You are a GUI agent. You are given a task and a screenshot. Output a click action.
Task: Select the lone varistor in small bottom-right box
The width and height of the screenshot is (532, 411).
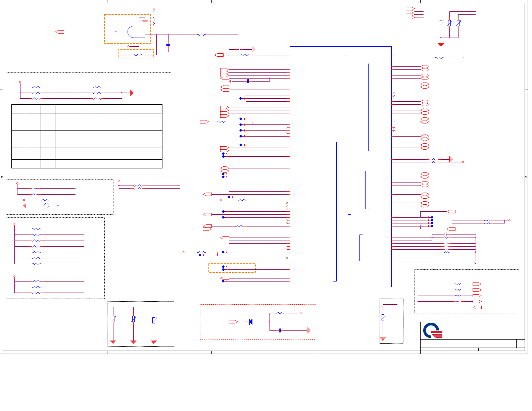(383, 317)
